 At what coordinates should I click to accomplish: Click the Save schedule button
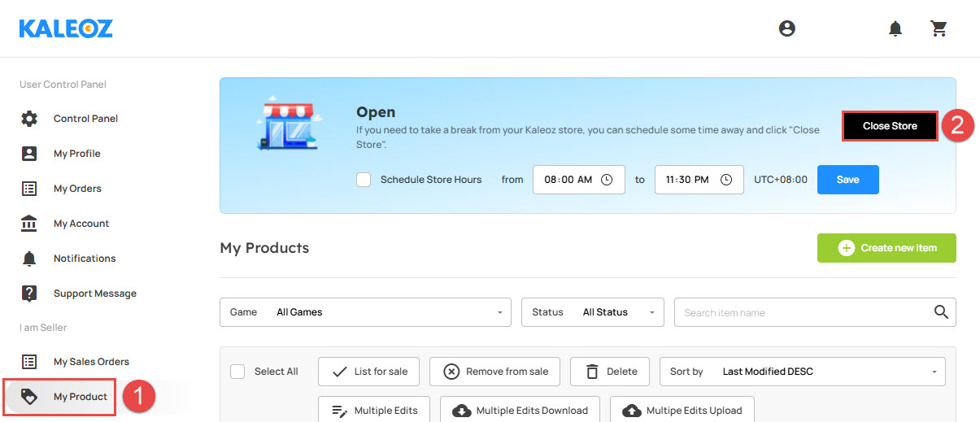pos(847,180)
